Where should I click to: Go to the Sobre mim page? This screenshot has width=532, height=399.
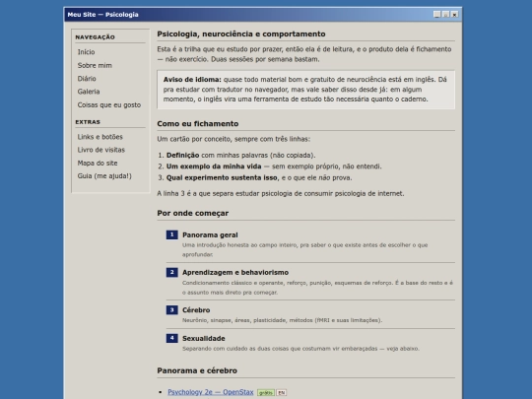click(95, 65)
